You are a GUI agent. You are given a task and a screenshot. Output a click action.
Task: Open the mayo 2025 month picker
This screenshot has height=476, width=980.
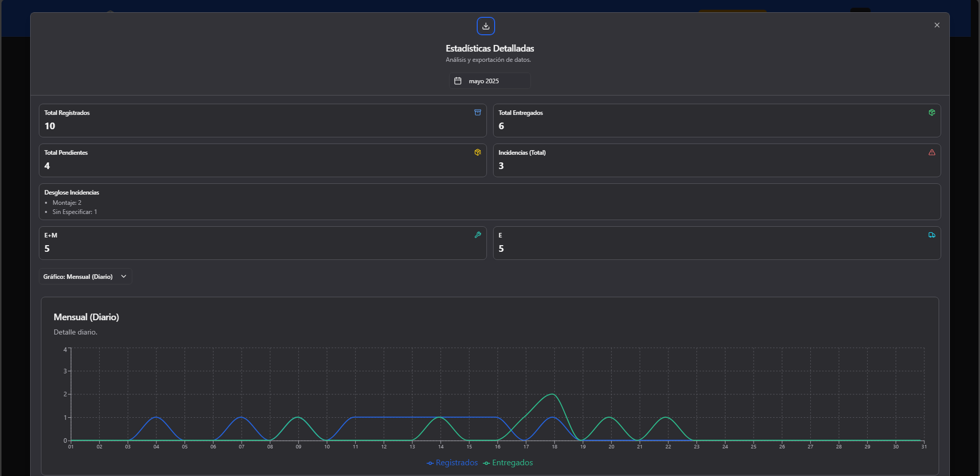click(x=489, y=81)
